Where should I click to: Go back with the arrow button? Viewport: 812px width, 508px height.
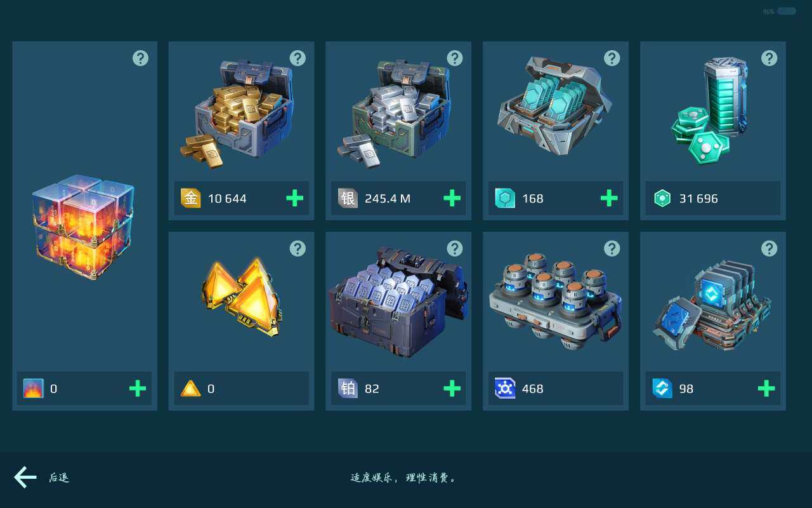(x=25, y=477)
